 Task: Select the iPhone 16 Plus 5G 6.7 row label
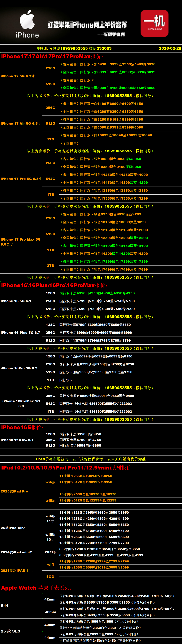coord(20,333)
